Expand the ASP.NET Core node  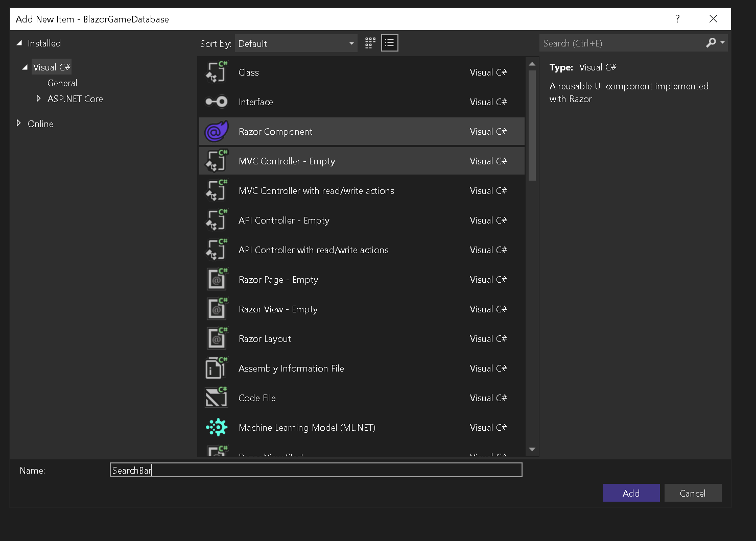38,99
